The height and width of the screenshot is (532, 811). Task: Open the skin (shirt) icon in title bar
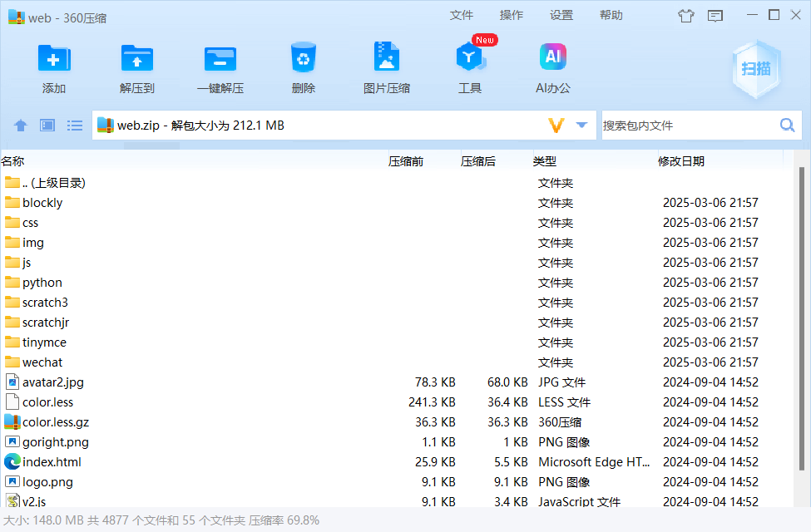click(685, 15)
